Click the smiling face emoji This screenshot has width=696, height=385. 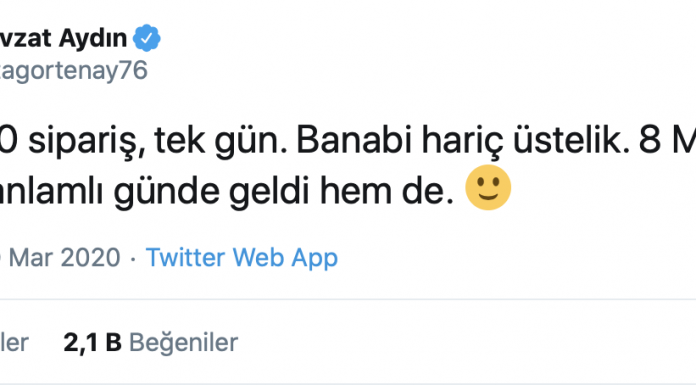(x=488, y=187)
